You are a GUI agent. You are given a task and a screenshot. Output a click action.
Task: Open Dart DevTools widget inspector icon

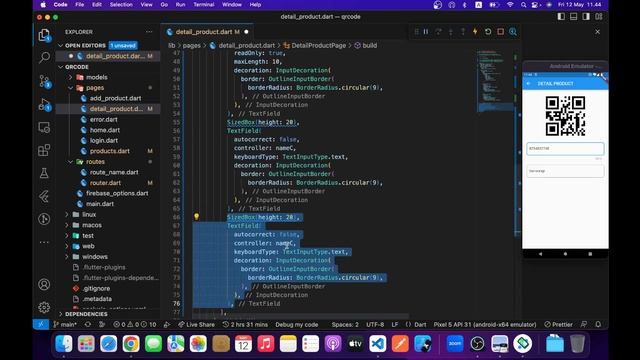coord(513,32)
